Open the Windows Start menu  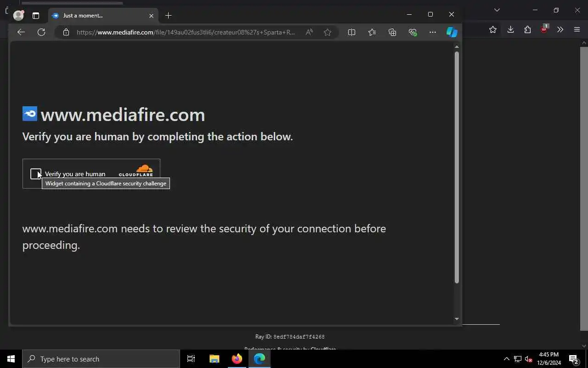click(x=11, y=359)
